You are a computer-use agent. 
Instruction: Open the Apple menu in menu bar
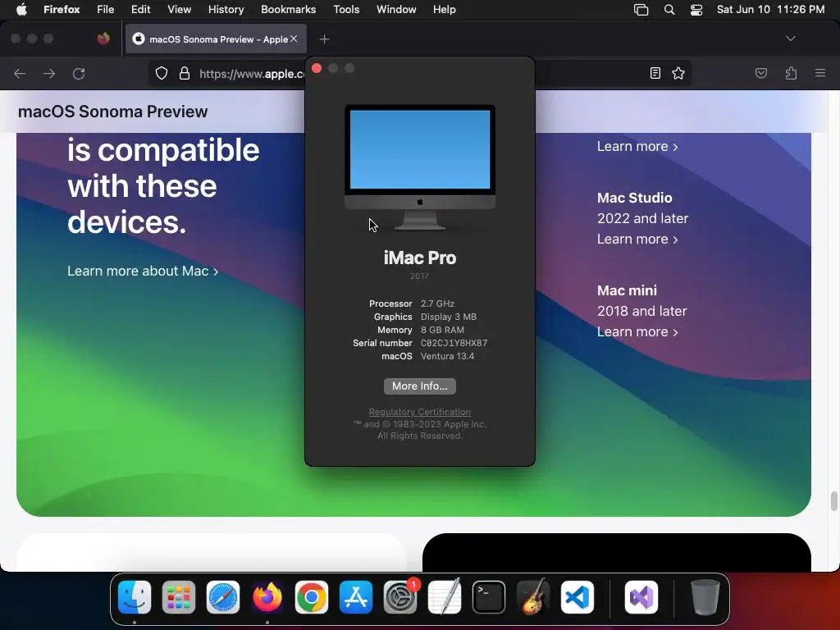coord(21,10)
